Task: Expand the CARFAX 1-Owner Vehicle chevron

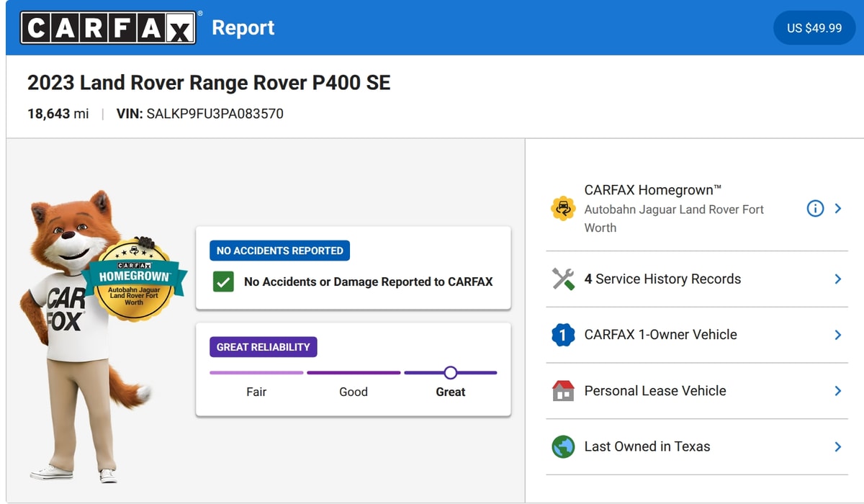Action: click(x=838, y=335)
